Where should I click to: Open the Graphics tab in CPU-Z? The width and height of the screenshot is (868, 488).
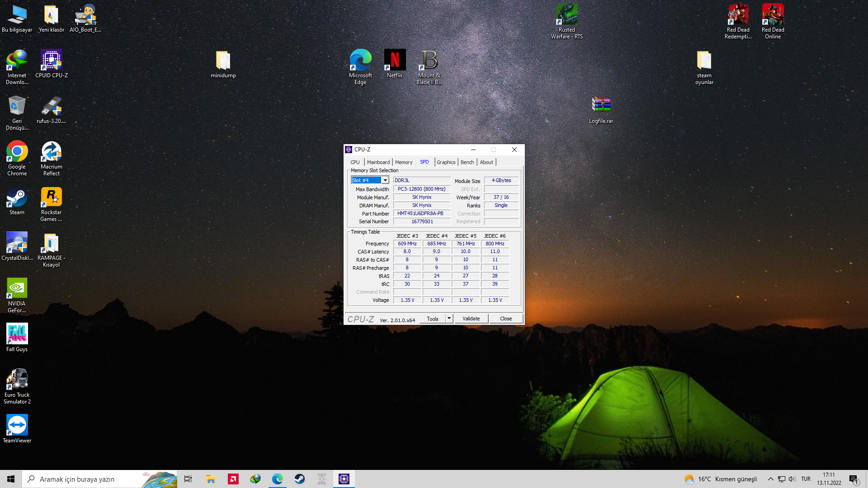(446, 162)
